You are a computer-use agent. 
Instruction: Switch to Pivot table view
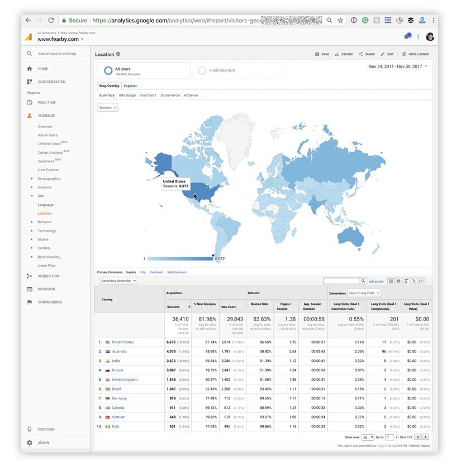421,281
